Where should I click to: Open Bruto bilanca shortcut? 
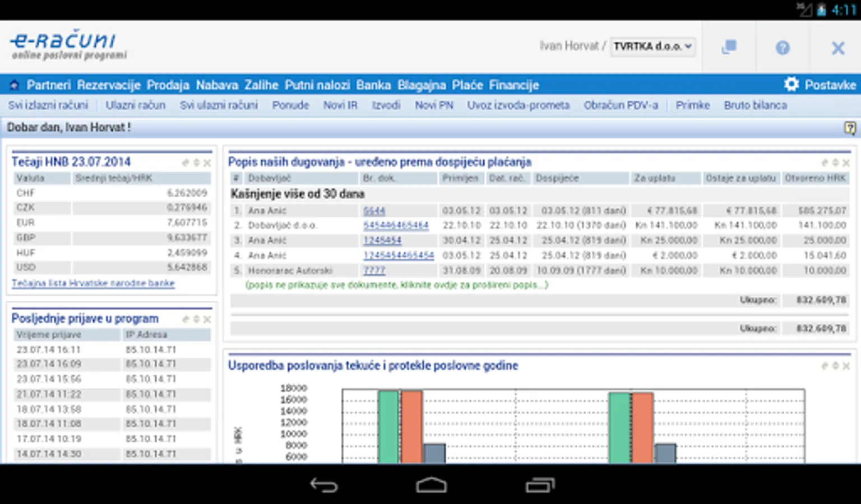[x=756, y=105]
